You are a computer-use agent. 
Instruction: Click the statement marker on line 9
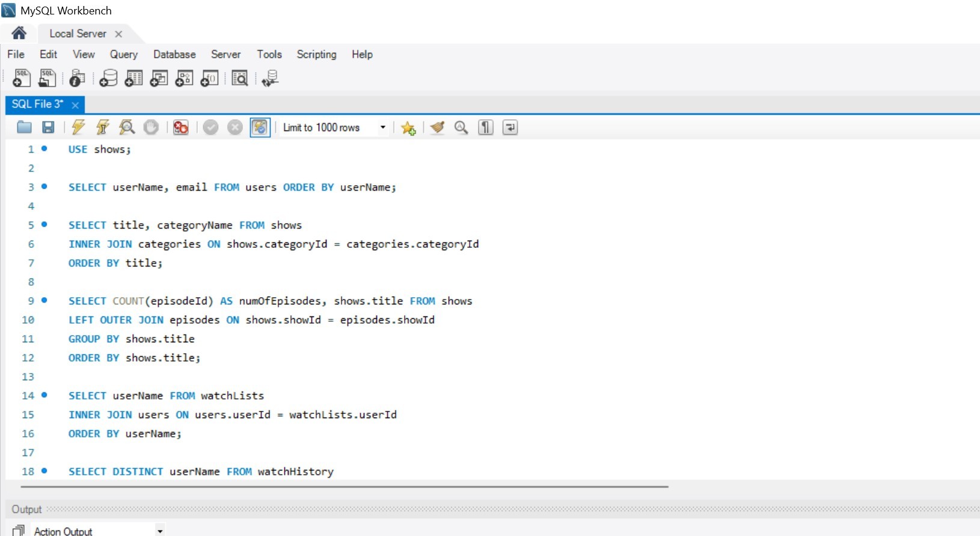pos(44,300)
